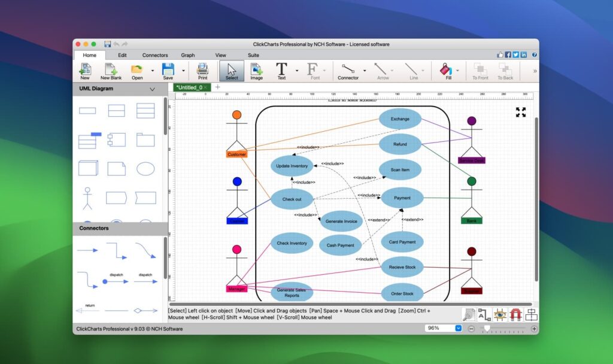Toggle connector label display button
Image resolution: width=613 pixels, height=364 pixels.
coord(484,314)
